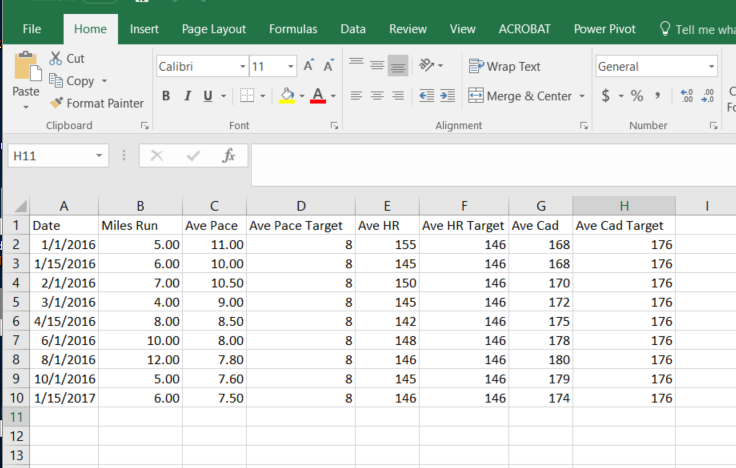The height and width of the screenshot is (468, 736).
Task: Set bottom vertical alignment
Action: click(398, 65)
